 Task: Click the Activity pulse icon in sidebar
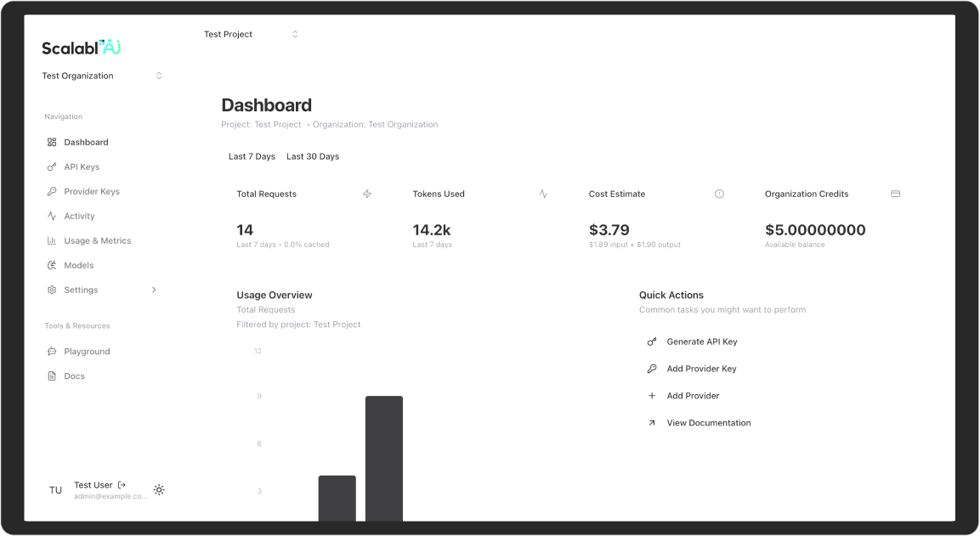pyautogui.click(x=52, y=217)
